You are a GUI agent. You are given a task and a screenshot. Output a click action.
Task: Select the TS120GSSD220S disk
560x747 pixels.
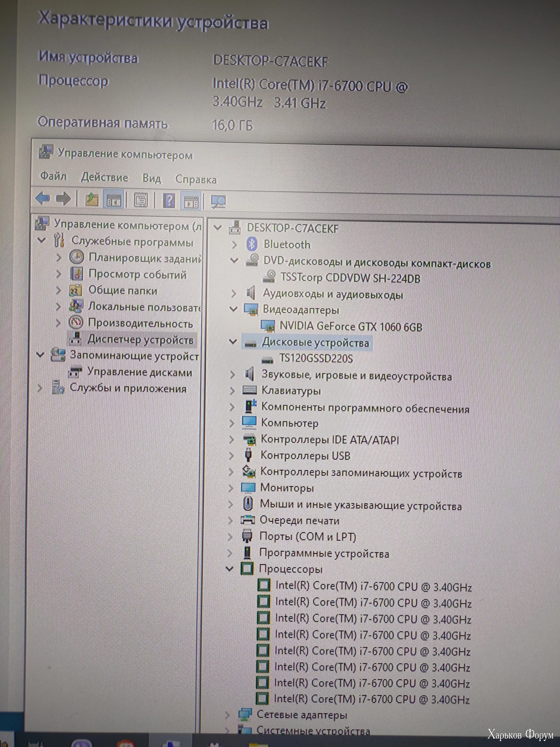tap(316, 358)
